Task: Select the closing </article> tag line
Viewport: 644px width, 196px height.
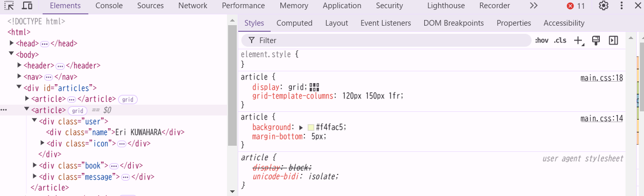Action: tap(50, 188)
